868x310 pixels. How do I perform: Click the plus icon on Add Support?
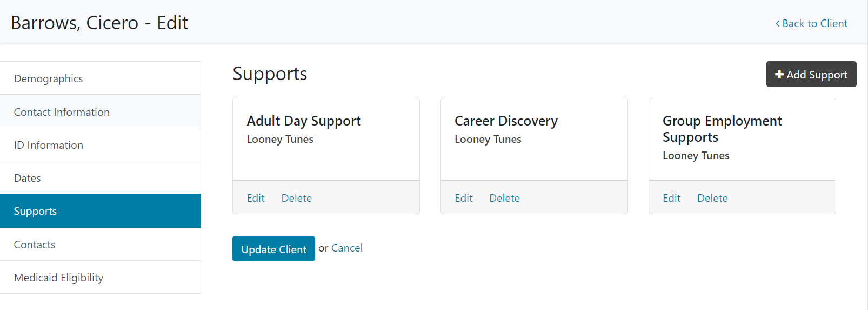pyautogui.click(x=779, y=75)
